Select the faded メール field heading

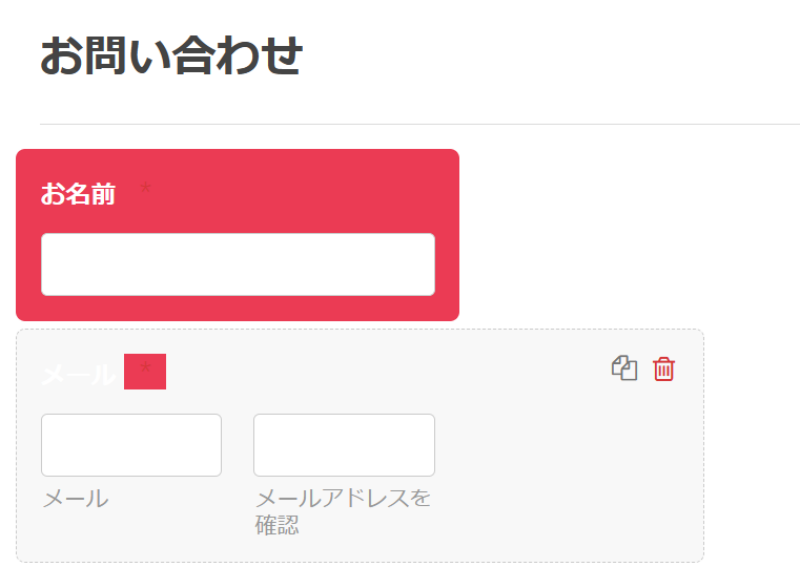coord(79,375)
